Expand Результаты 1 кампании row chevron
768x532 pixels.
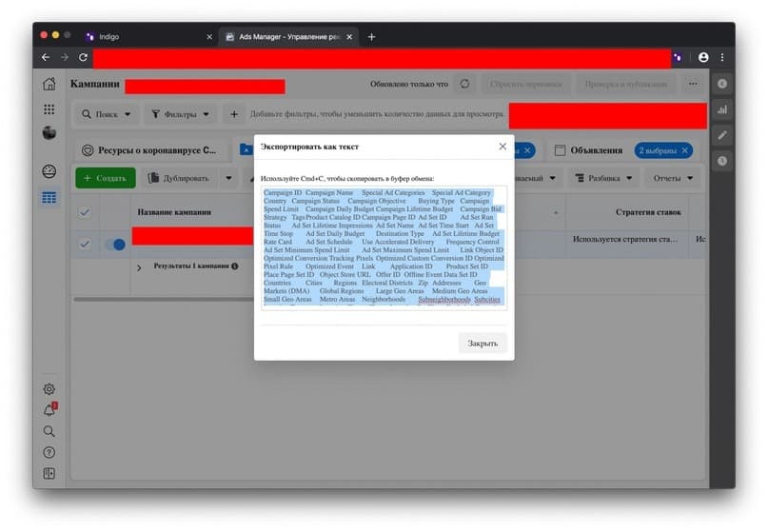coord(139,268)
